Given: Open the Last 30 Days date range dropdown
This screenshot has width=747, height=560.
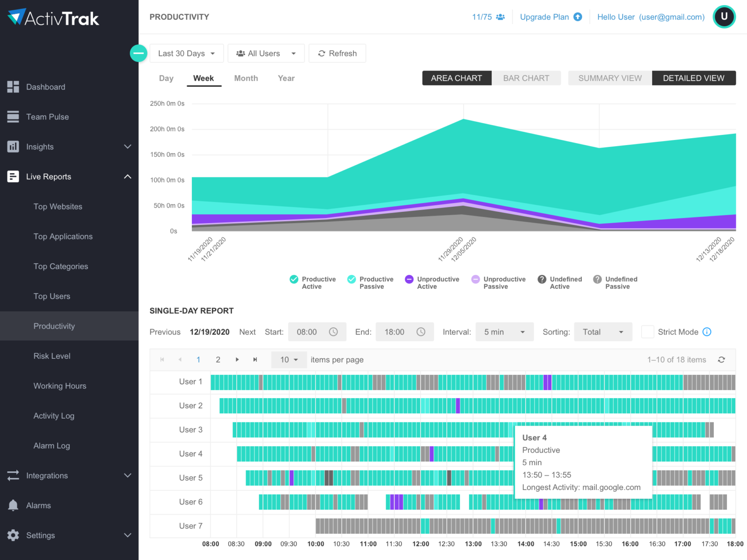Looking at the screenshot, I should click(186, 53).
